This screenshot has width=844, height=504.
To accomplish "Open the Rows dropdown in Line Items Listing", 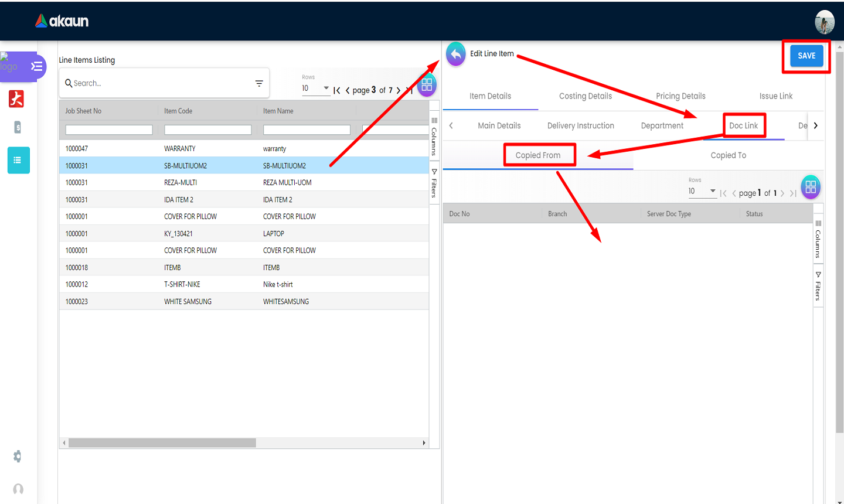I will tap(315, 88).
